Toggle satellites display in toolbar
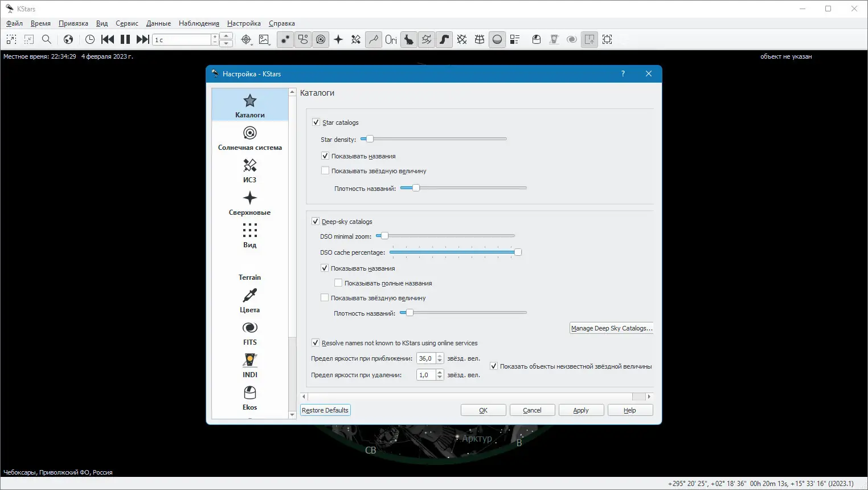Screen dimensions: 868x490 point(356,39)
